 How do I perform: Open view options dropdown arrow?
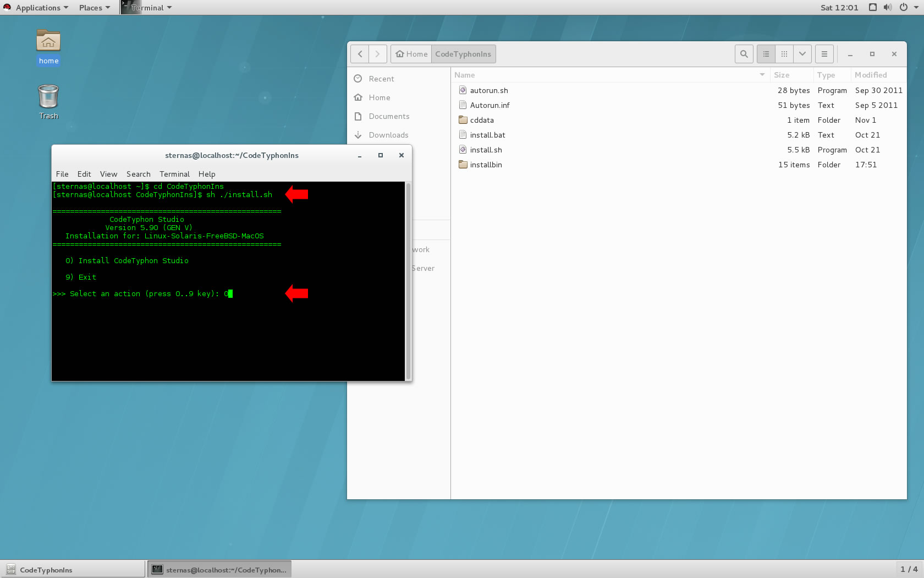[x=802, y=54]
